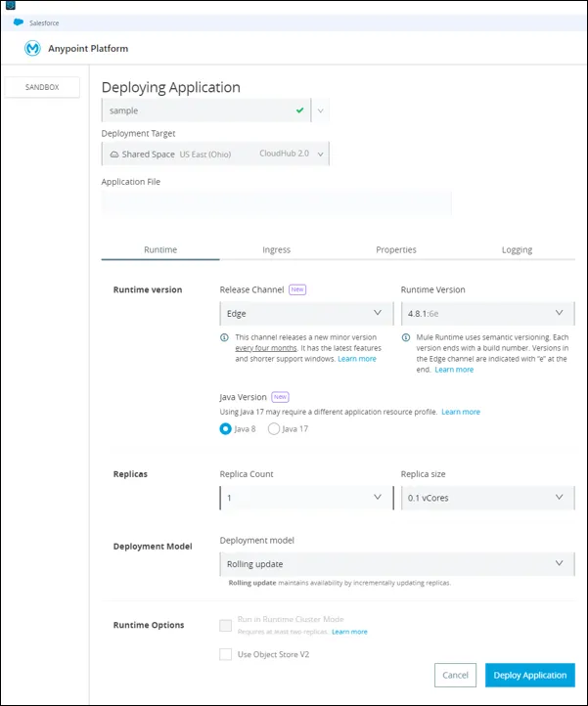Click the Deployment Model section label
Image resolution: width=588 pixels, height=706 pixels.
153,547
